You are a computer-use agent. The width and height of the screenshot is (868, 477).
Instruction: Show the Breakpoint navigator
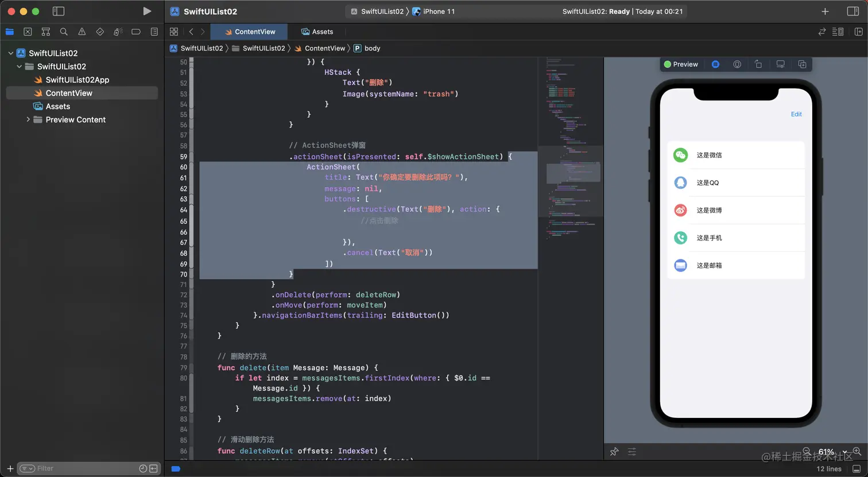tap(136, 32)
